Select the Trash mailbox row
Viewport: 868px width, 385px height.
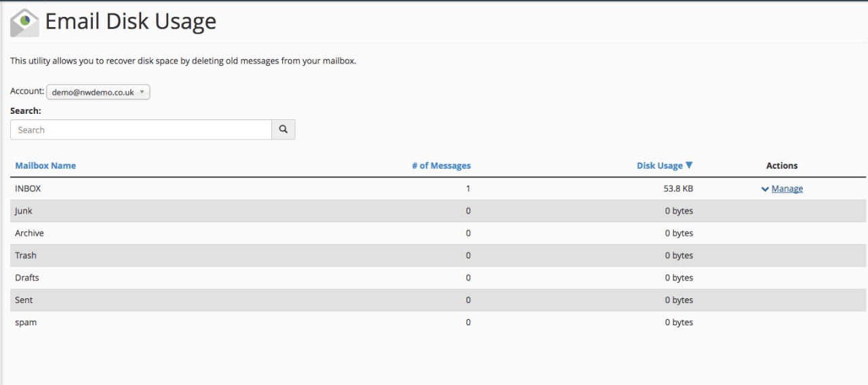pyautogui.click(x=438, y=256)
